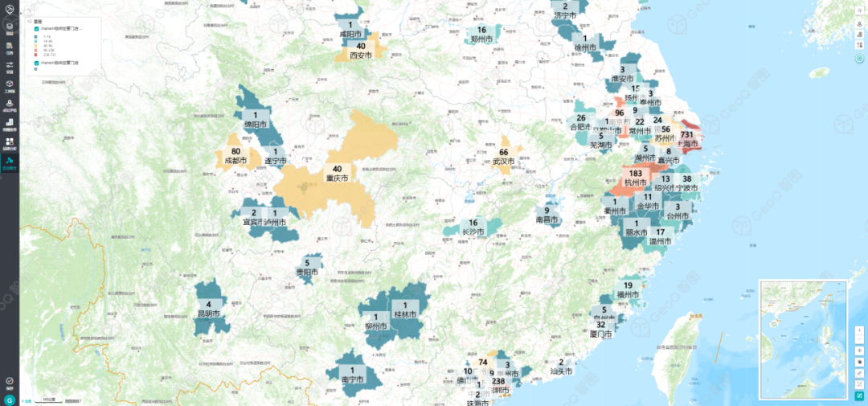
Task: Click the 南昌市 9 map label
Action: [547, 215]
